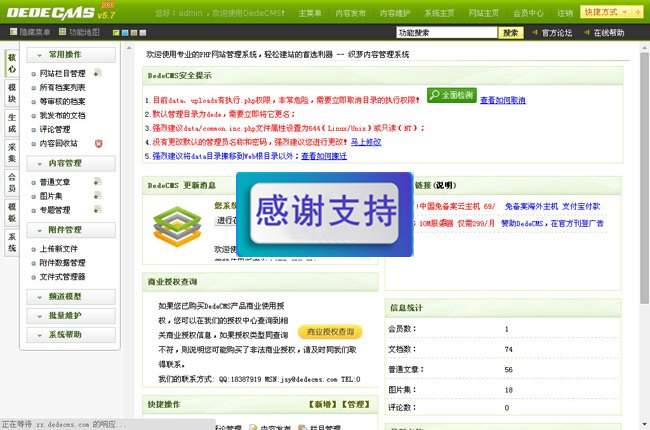Viewport: 650px width, 430px height.
Task: Click the 【新增】 quick operation link
Action: coord(322,404)
